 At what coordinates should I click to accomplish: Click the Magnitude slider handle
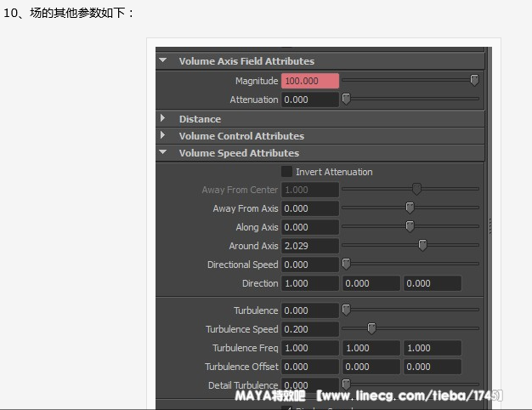tap(474, 80)
